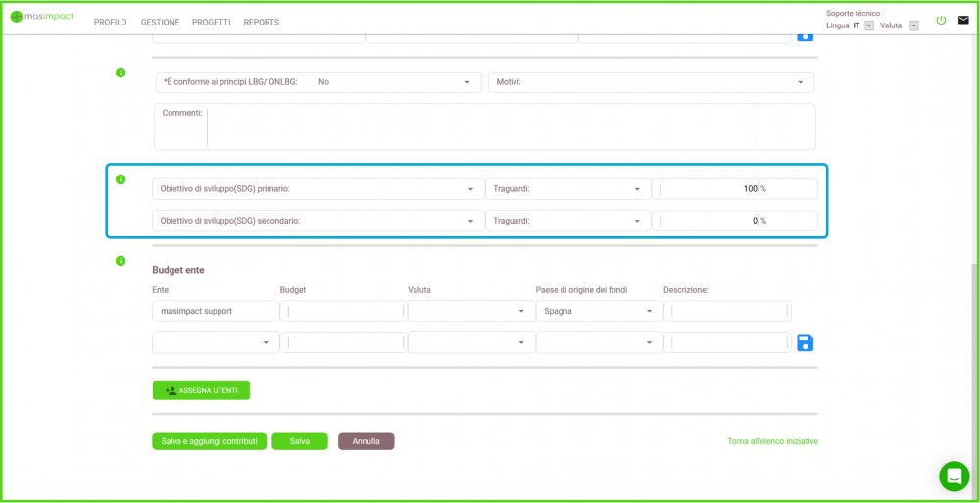Click Salva e aggiungi contributi button

coord(209,441)
